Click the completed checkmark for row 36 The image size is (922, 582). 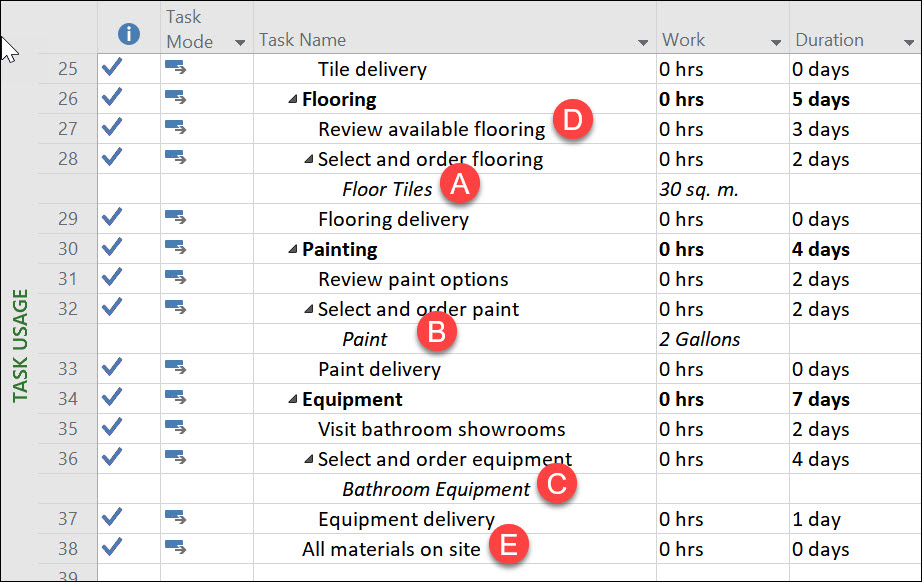[112, 457]
